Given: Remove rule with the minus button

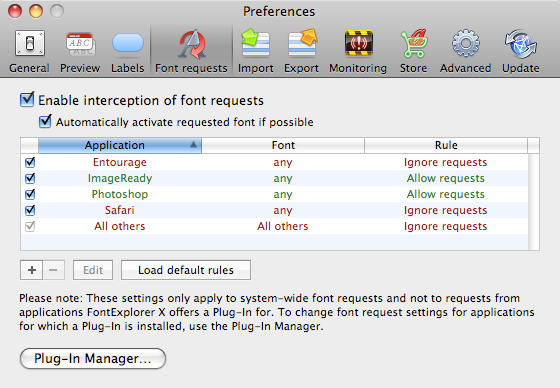Looking at the screenshot, I should [x=54, y=270].
